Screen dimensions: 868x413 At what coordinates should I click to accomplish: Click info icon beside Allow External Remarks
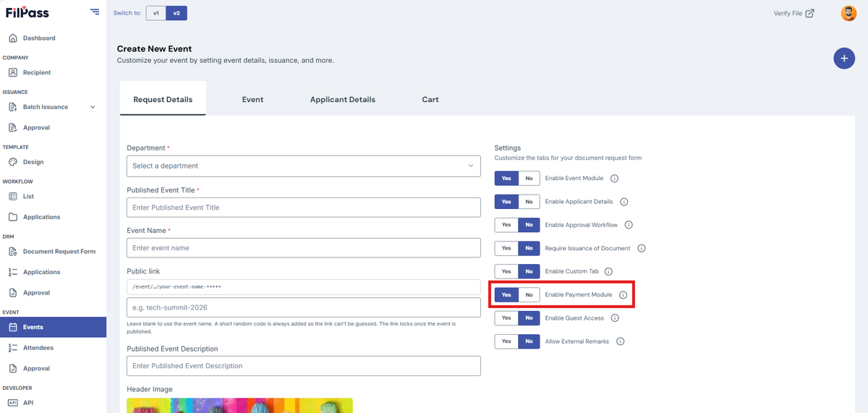coord(621,341)
